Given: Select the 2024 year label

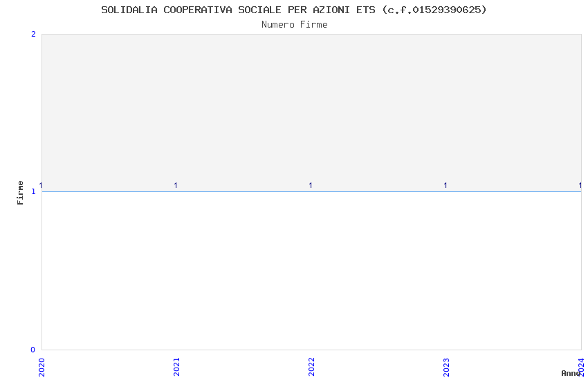Looking at the screenshot, I should (581, 367).
